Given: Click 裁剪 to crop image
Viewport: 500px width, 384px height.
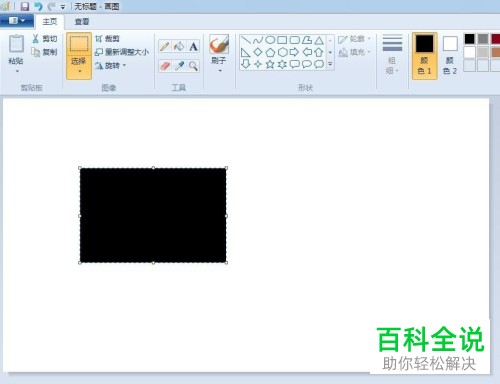Looking at the screenshot, I should pos(107,39).
